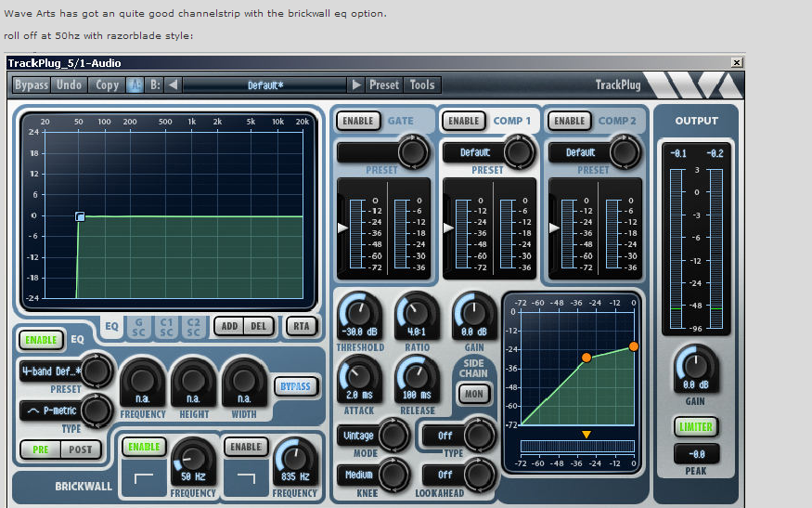This screenshot has width=812, height=508.
Task: Open the Medium knee selector
Action: pyautogui.click(x=359, y=475)
